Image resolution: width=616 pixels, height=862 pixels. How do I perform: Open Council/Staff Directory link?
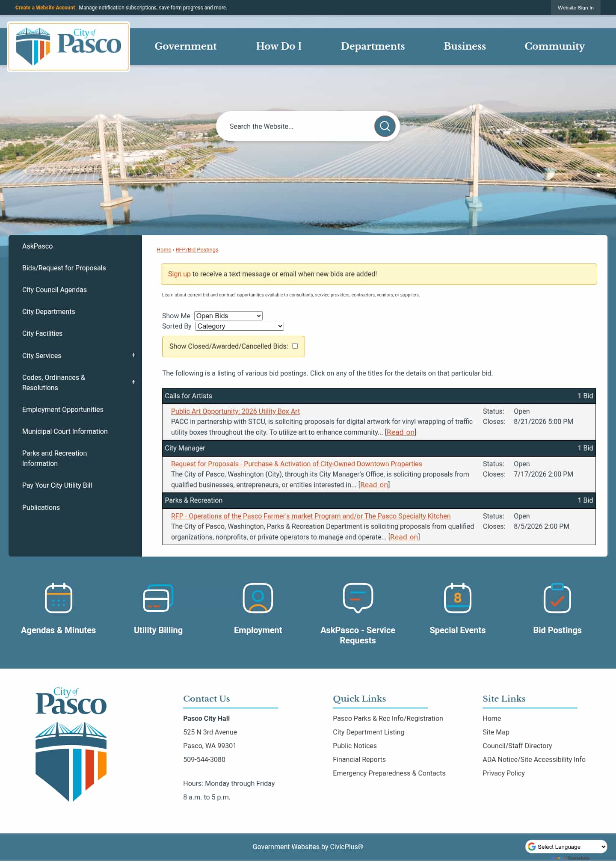point(517,746)
